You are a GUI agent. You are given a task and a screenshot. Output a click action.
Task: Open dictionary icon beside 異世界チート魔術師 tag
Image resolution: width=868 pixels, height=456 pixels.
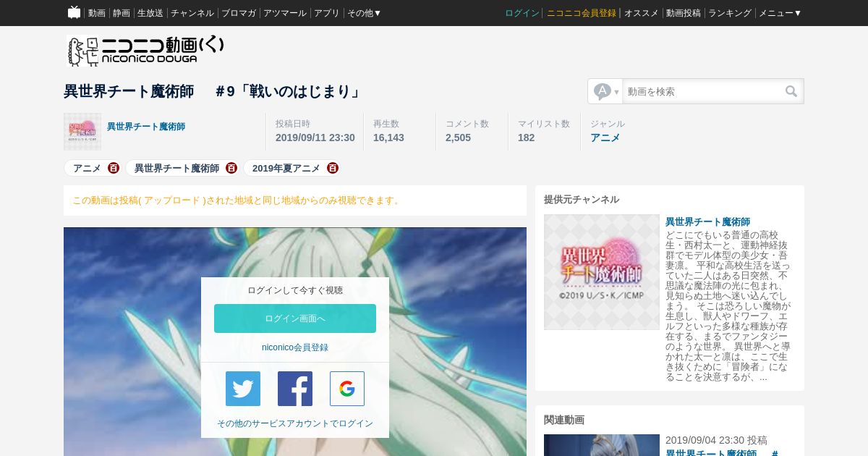(231, 168)
